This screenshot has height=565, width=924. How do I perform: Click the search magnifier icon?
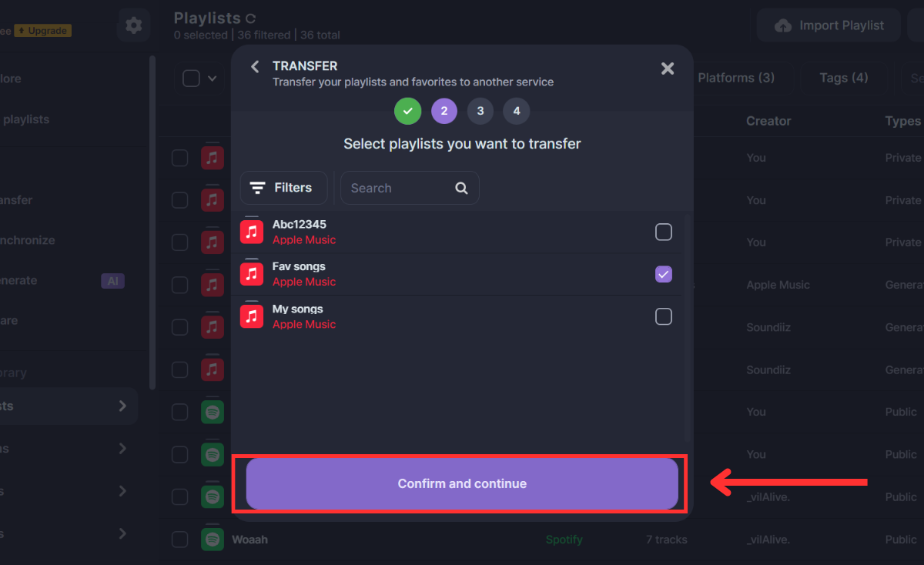461,188
